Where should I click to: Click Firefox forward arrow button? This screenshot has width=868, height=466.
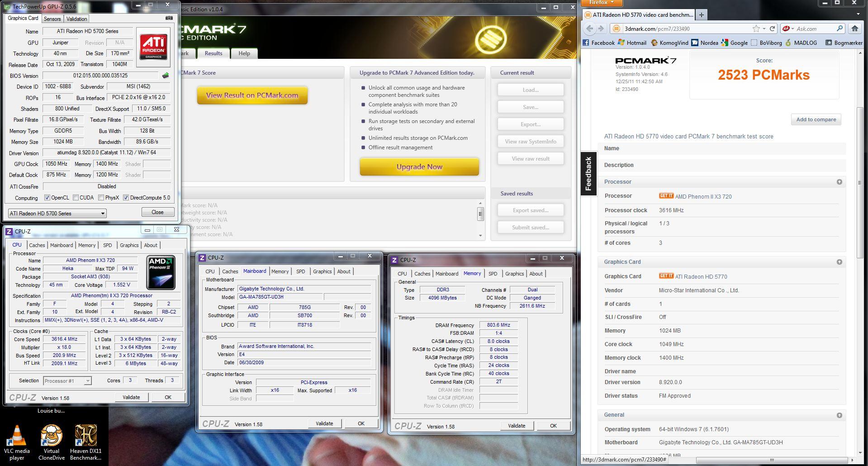tap(601, 29)
